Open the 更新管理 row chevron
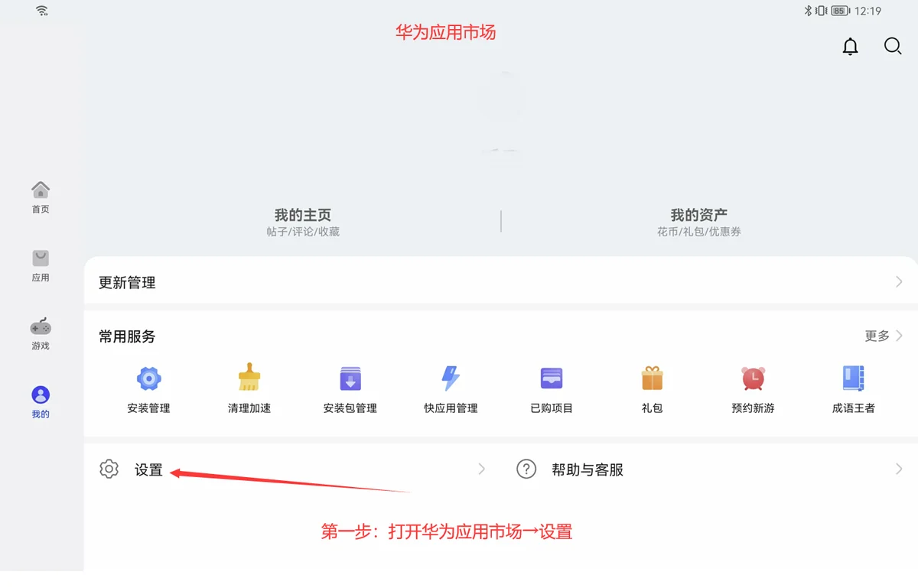918x588 pixels. pos(900,282)
